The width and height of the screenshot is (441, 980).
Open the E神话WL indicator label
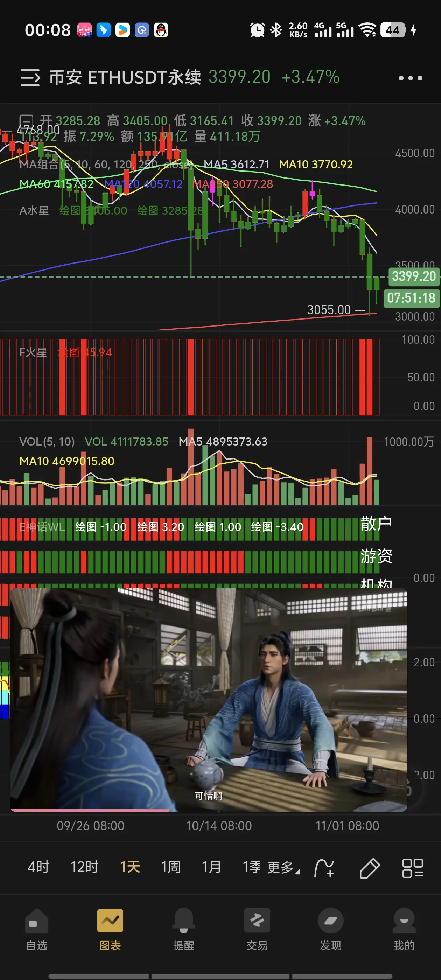[42, 527]
